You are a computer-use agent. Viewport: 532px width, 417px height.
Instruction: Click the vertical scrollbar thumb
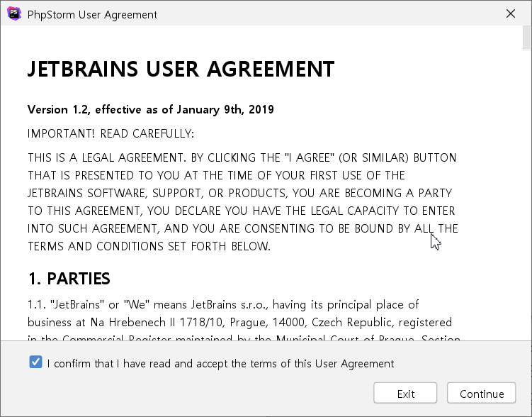(527, 38)
